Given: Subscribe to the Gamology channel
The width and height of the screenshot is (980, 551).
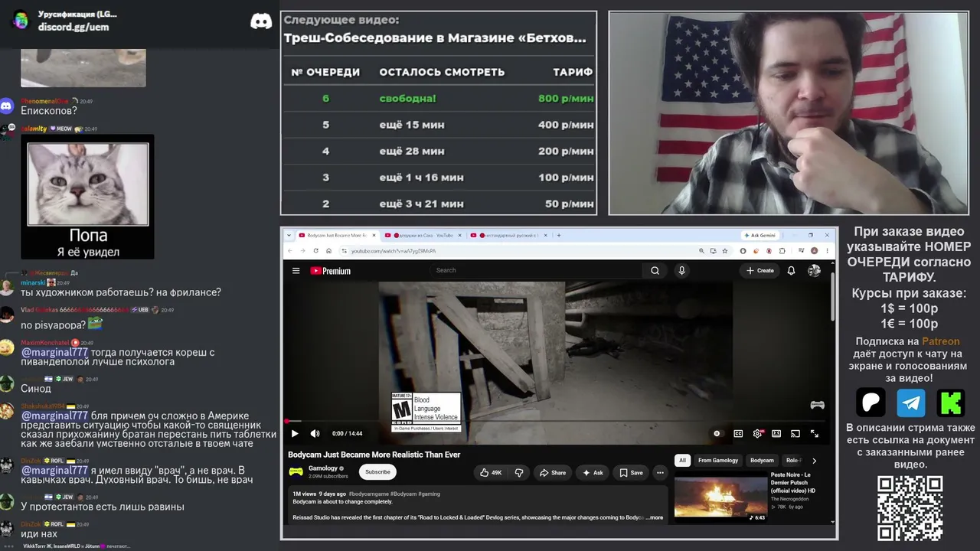Looking at the screenshot, I should (377, 471).
